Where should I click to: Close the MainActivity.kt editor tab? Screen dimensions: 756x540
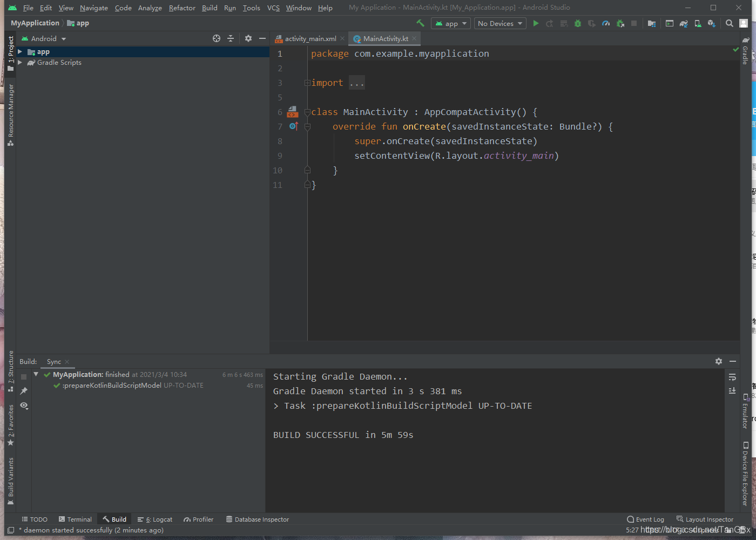(x=414, y=38)
